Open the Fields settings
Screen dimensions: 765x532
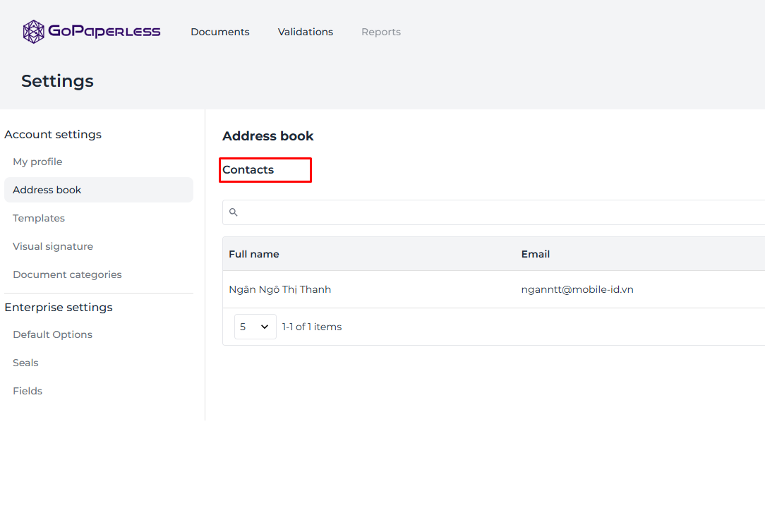coord(28,391)
